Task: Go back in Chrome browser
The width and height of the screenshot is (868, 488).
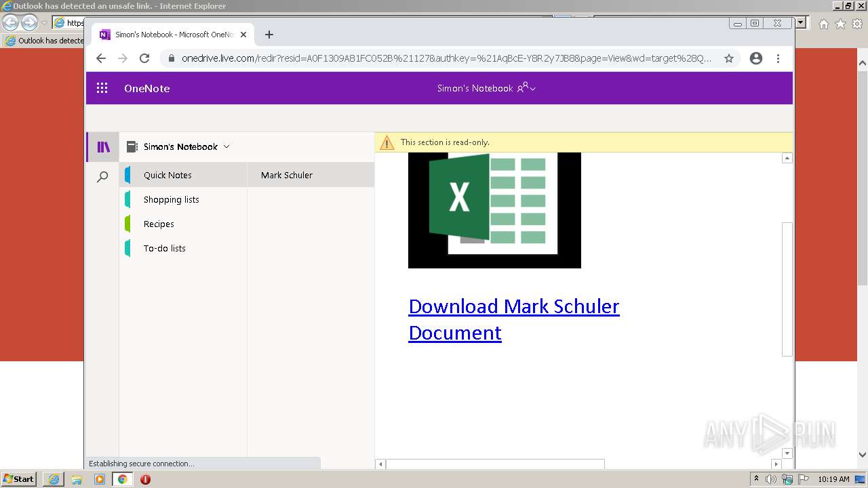Action: (101, 58)
